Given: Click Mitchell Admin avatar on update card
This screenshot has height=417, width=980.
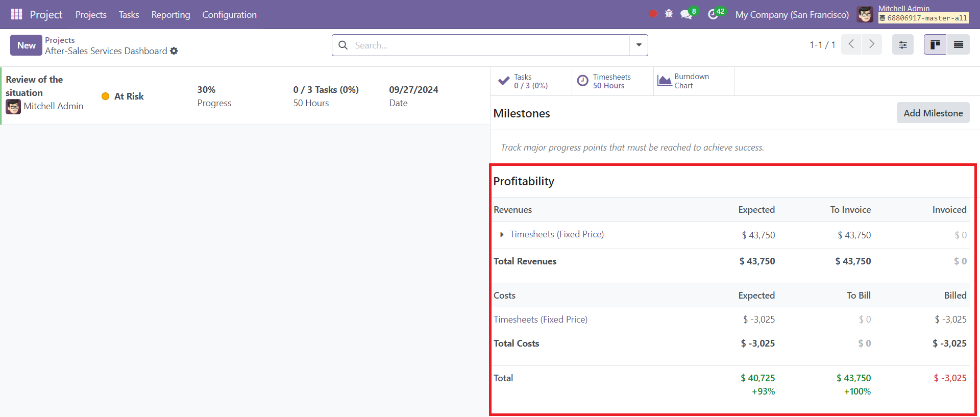Looking at the screenshot, I should (x=13, y=107).
